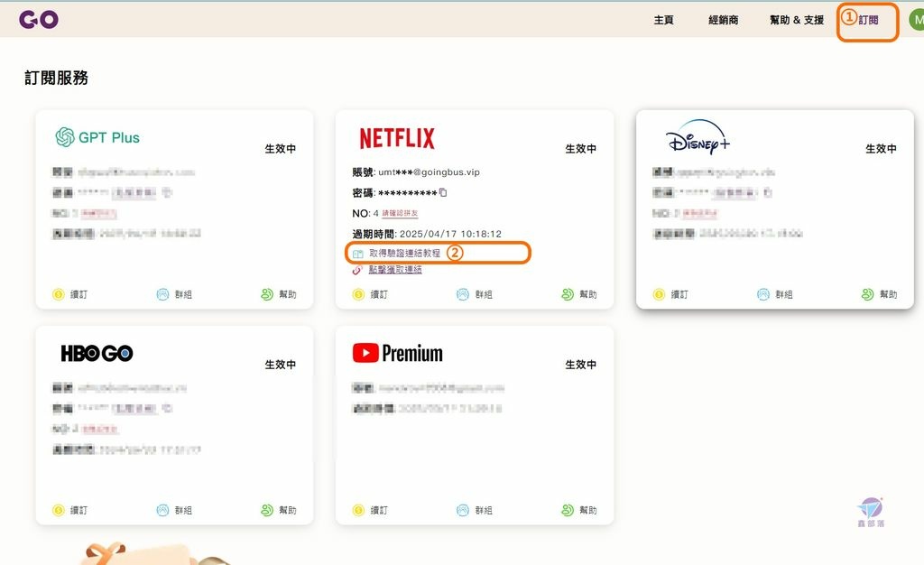Open the Disney+ 群組 group
This screenshot has width=924, height=565.
[775, 294]
